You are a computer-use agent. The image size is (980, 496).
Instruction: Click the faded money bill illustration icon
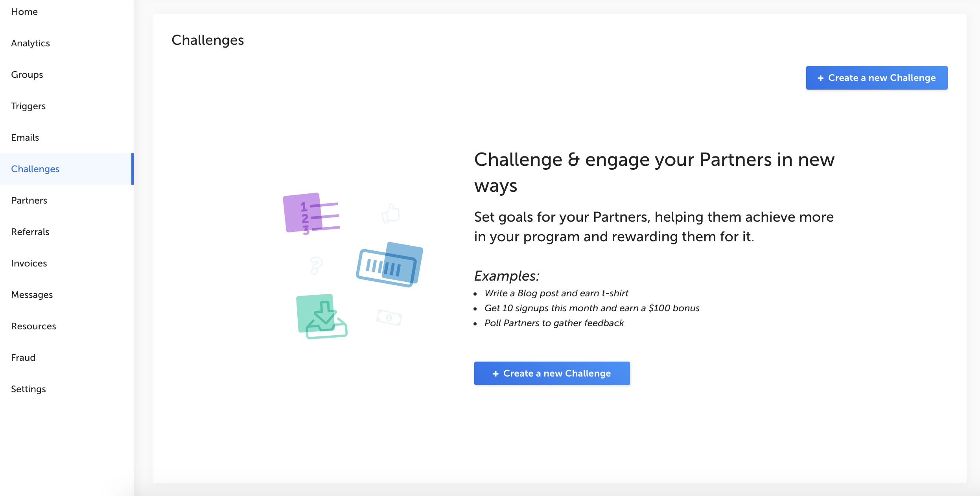[x=389, y=318]
